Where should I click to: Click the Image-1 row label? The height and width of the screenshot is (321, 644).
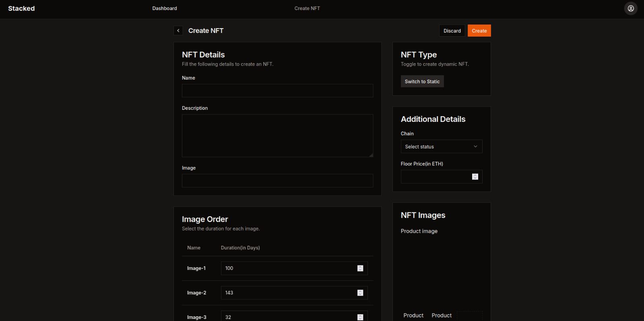click(196, 268)
